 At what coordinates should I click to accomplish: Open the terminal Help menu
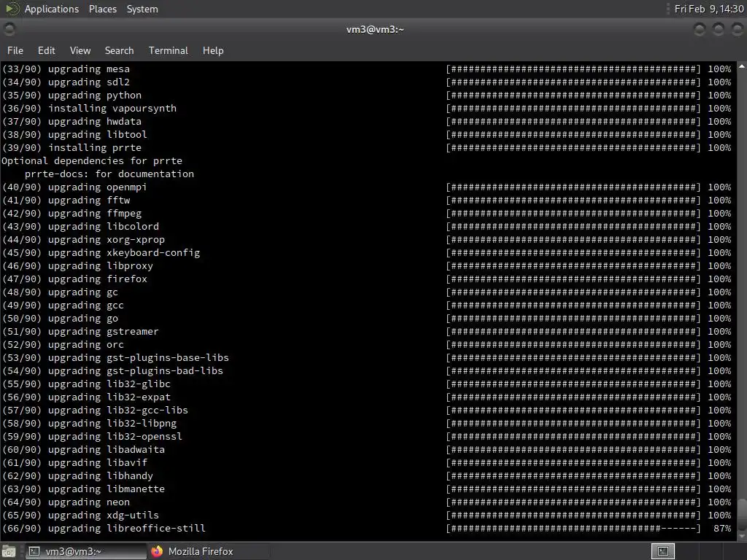pos(213,50)
